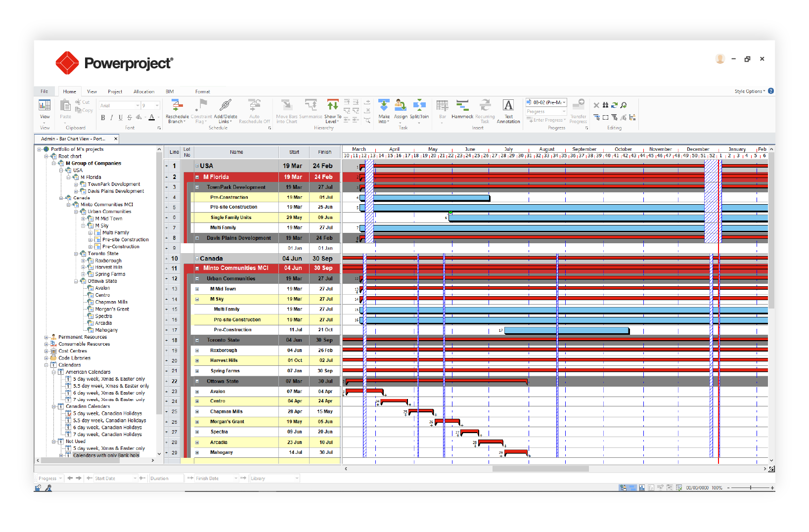This screenshot has width=809, height=532.
Task: Click the Hammock icon
Action: (462, 105)
